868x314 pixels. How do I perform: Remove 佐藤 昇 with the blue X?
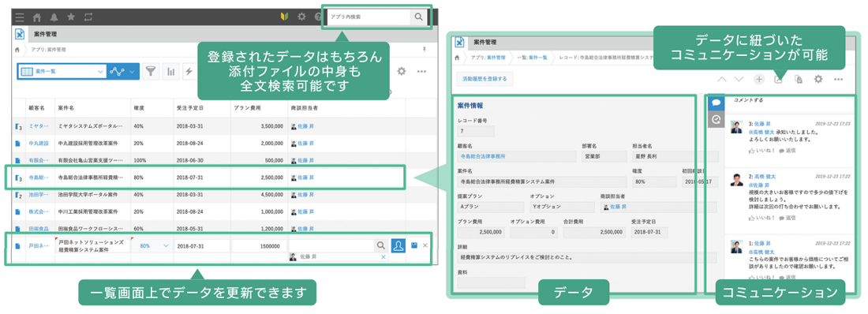(x=383, y=257)
